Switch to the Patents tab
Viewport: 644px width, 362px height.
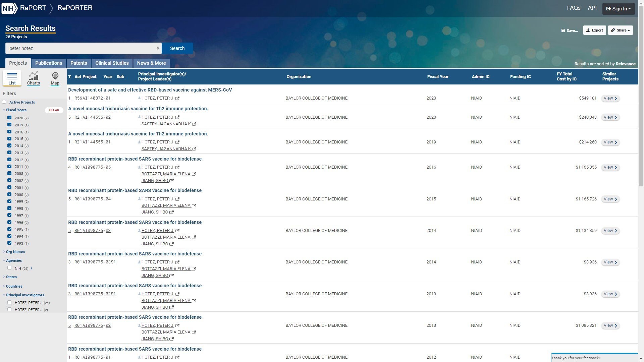(79, 63)
